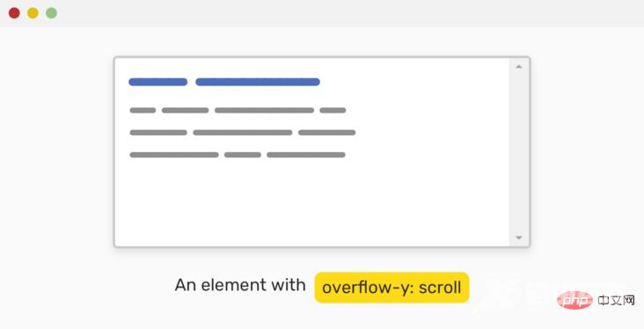Click the red php logo badge

pos(574,301)
